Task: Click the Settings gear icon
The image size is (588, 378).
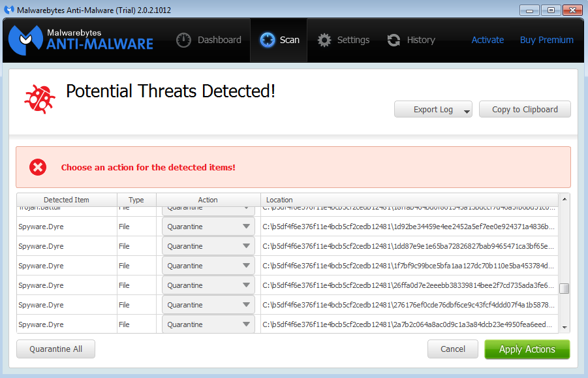Action: pos(324,40)
